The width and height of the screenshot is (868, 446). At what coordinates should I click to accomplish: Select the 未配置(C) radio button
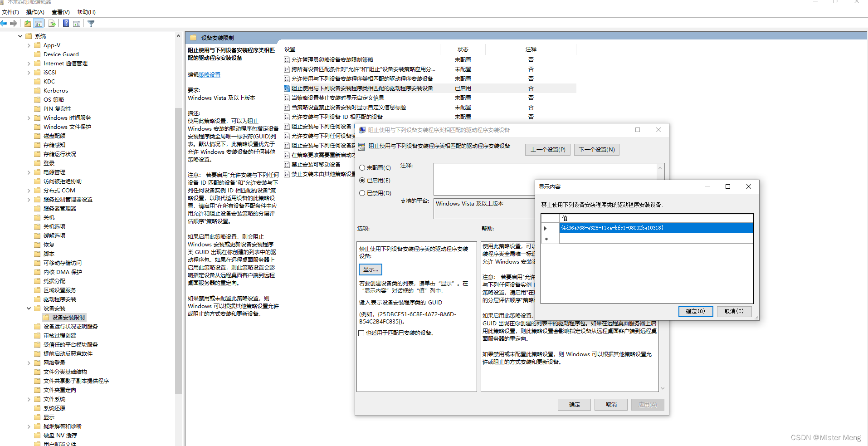(x=362, y=168)
